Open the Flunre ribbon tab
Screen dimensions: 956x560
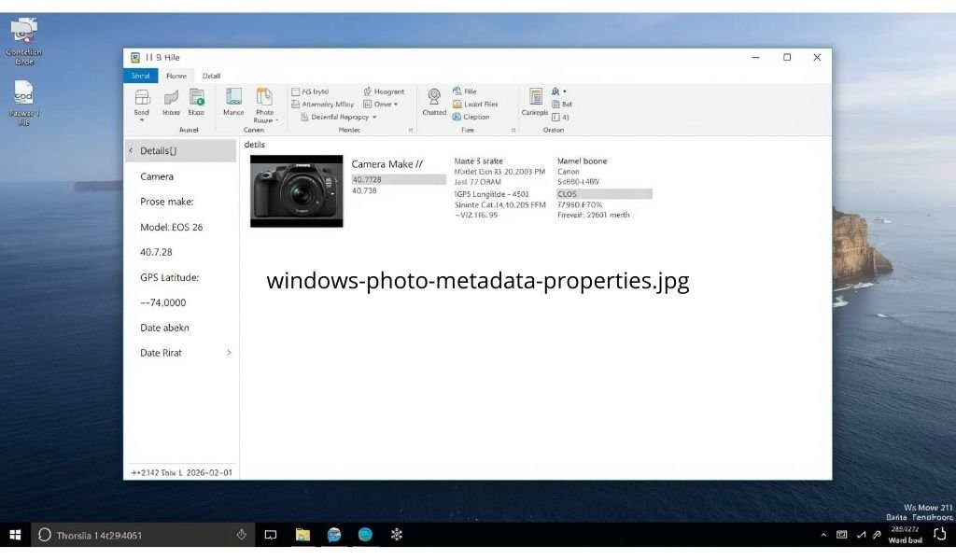click(x=176, y=76)
